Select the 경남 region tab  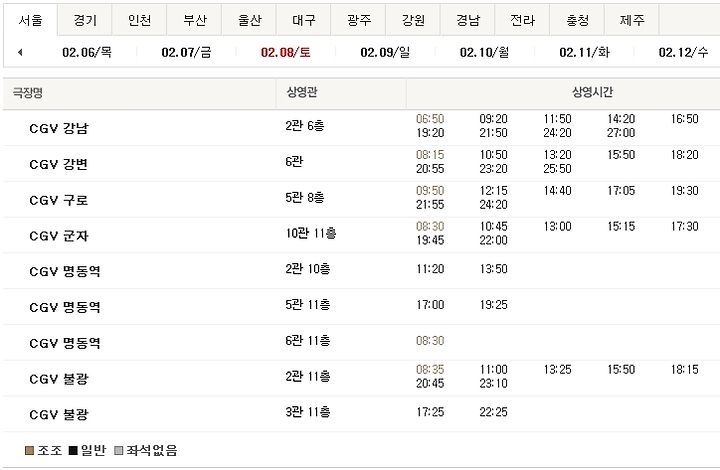pos(467,20)
